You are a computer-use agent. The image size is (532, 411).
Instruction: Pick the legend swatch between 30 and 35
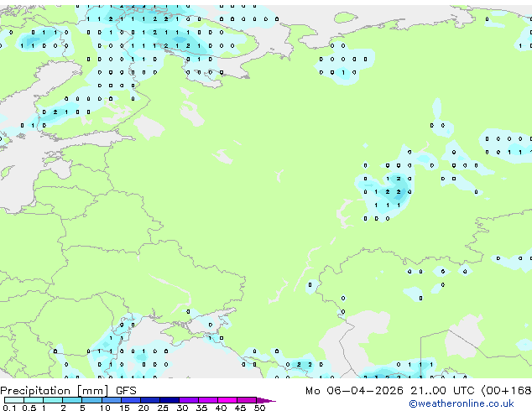click(188, 400)
